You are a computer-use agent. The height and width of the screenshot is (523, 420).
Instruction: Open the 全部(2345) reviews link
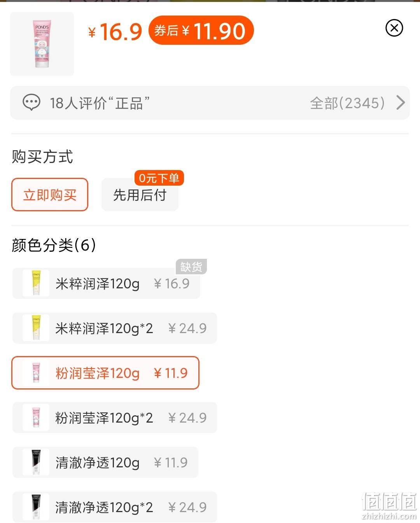pos(347,103)
